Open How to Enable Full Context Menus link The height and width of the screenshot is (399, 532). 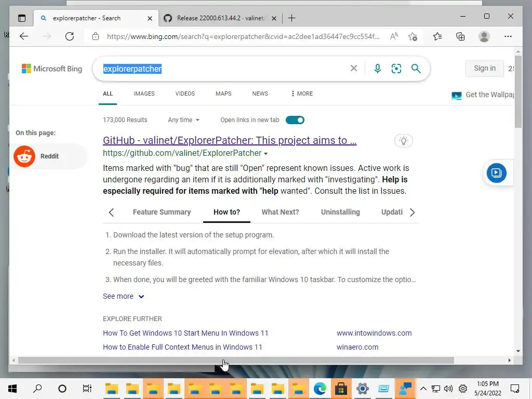pos(182,347)
